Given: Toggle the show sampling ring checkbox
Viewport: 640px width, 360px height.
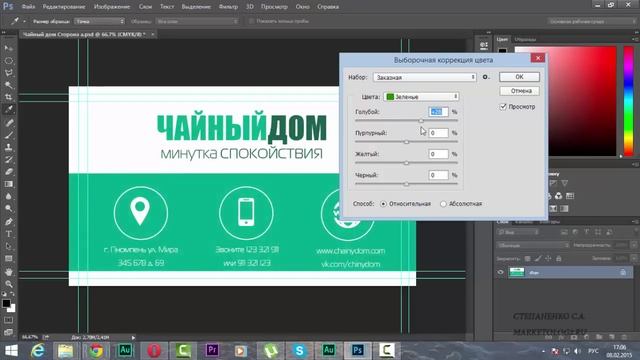Looking at the screenshot, I should pos(251,21).
